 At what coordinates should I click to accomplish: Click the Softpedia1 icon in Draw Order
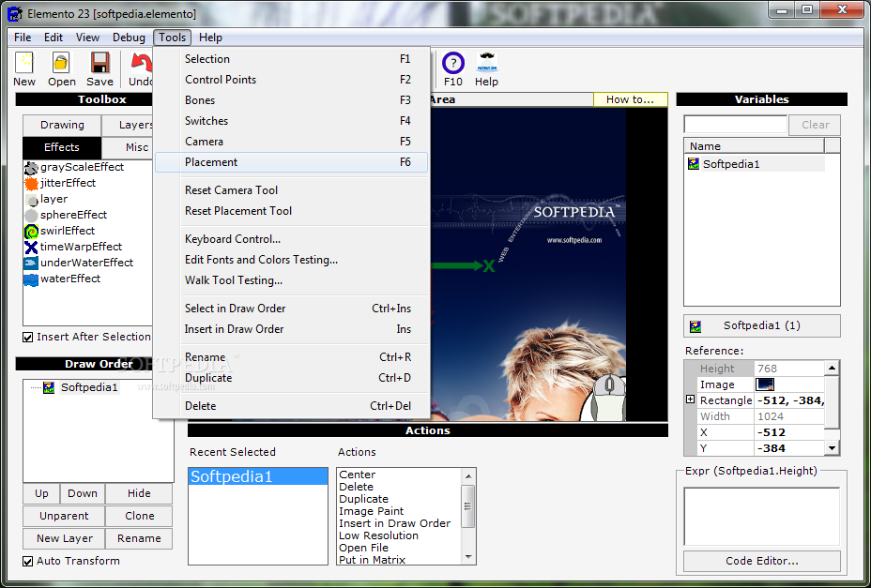[x=49, y=387]
